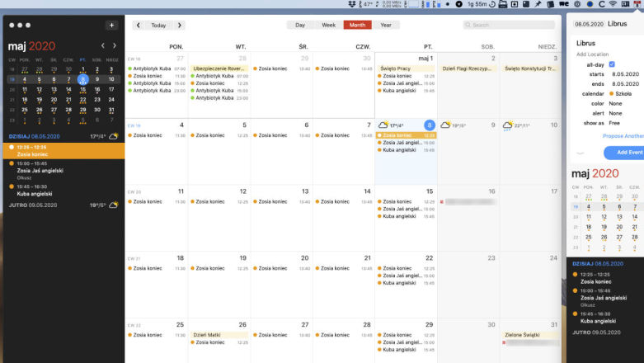This screenshot has width=644, height=363.
Task: Next month arrow in sidebar mini calendar
Action: click(115, 45)
